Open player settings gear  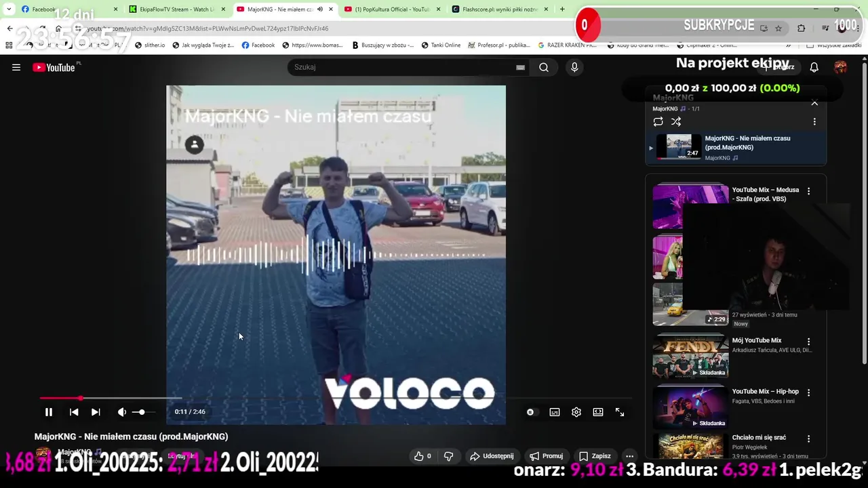pyautogui.click(x=576, y=412)
